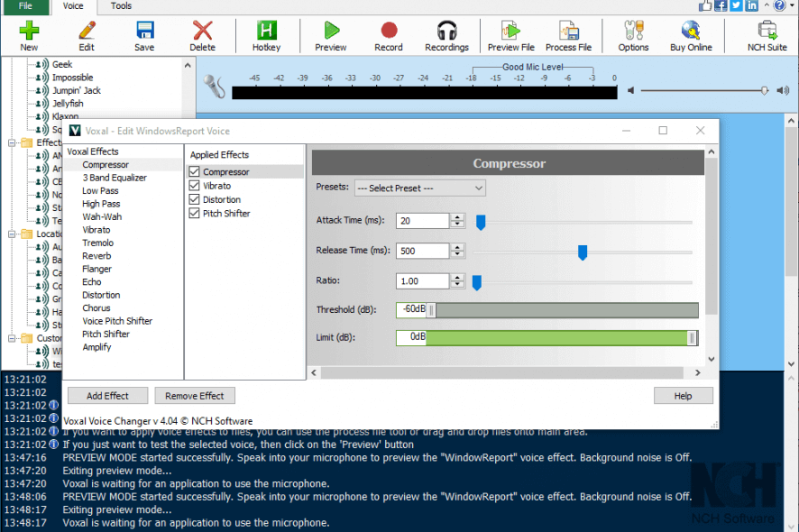Viewport: 799px width, 532px height.
Task: Click the Twitter share icon
Action: 736,5
